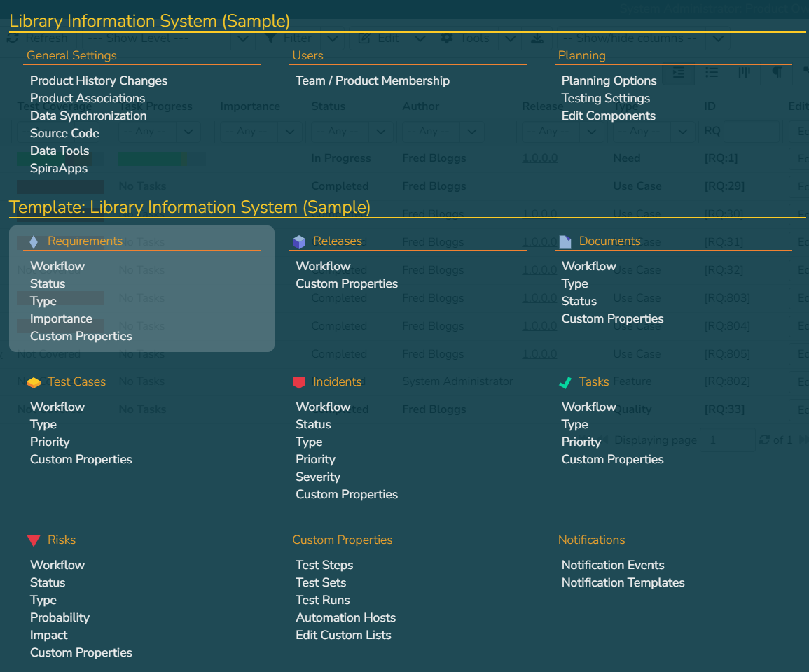Open Test Steps custom properties
The width and height of the screenshot is (809, 672).
point(324,565)
